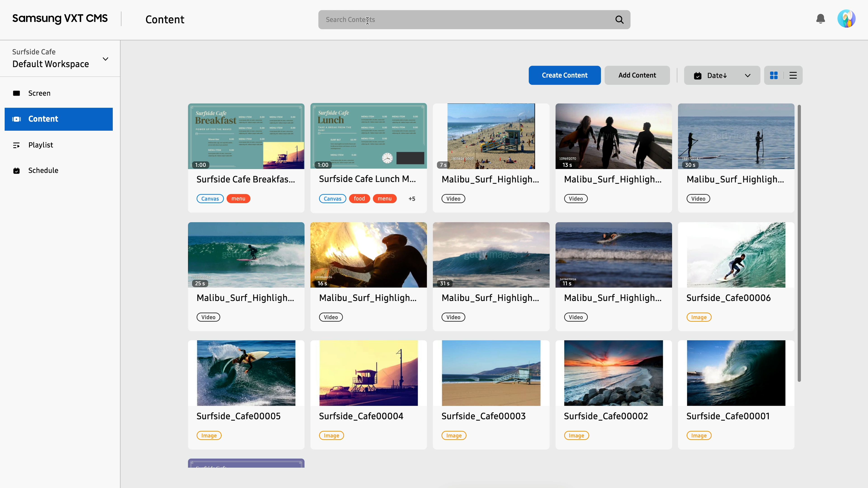Click the Add Content button
This screenshot has height=488, width=868.
pyautogui.click(x=637, y=75)
